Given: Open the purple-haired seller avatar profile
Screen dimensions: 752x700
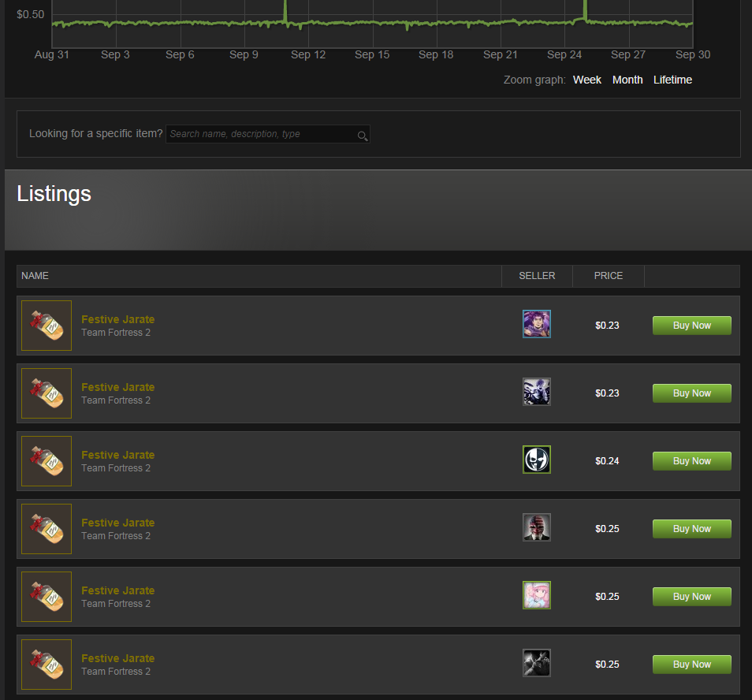Looking at the screenshot, I should tap(537, 324).
